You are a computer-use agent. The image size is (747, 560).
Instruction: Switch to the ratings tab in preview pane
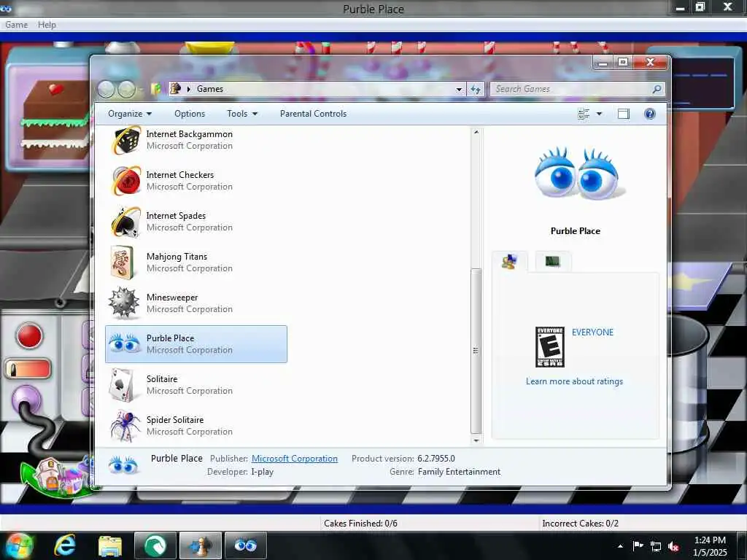tap(509, 262)
